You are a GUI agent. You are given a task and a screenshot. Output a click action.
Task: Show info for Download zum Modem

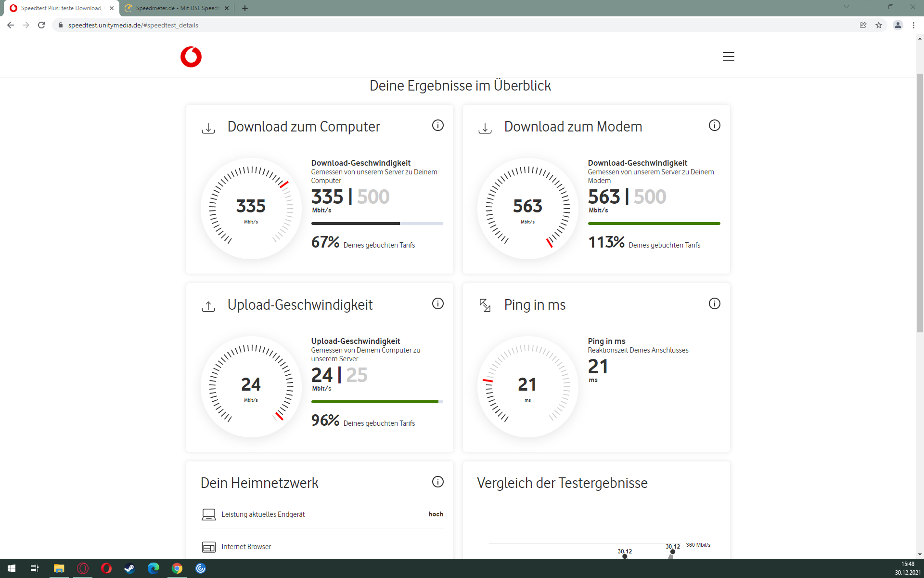coord(714,126)
